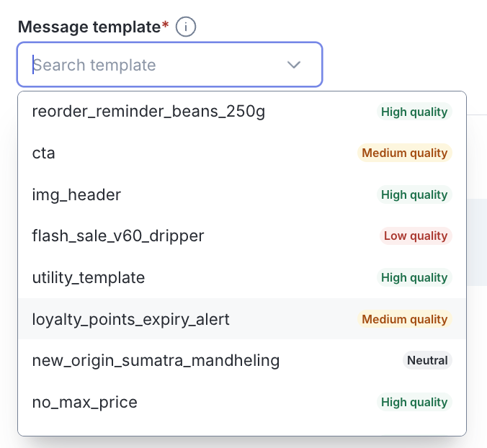487x448 pixels.
Task: Click Medium quality badge on loyalty_points_expiry_alert
Action: pos(405,319)
